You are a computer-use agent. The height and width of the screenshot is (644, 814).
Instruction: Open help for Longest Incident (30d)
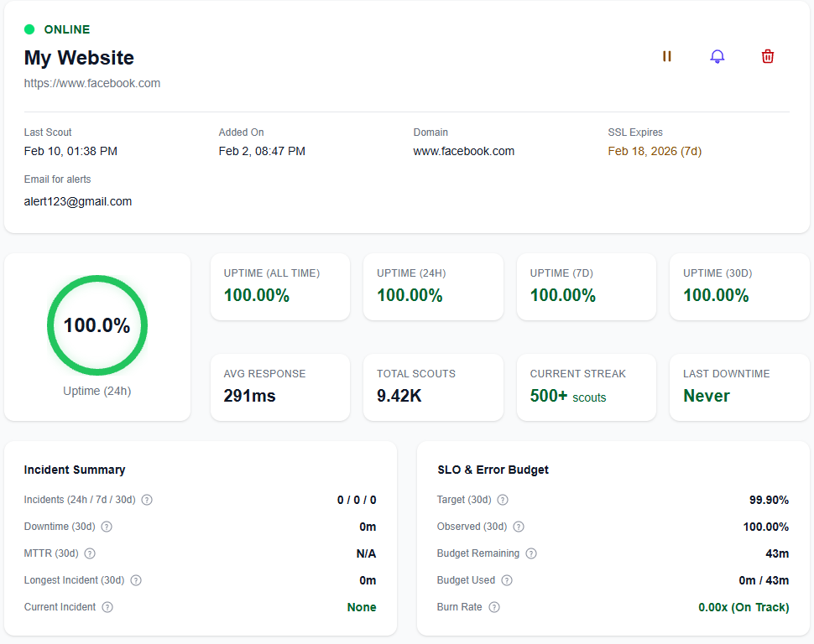click(136, 580)
